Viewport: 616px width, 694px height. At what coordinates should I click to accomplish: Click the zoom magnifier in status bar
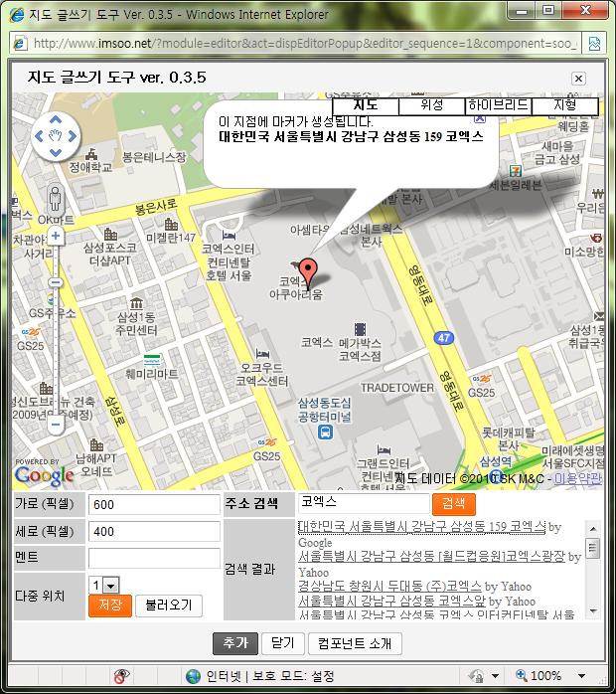[522, 675]
